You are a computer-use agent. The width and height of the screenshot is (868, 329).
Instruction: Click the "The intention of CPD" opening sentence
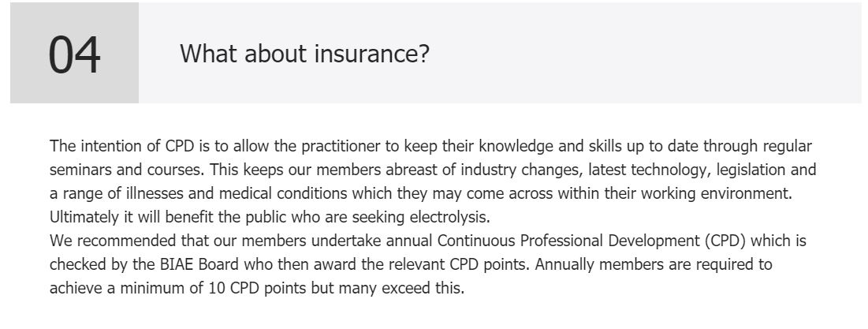click(118, 147)
